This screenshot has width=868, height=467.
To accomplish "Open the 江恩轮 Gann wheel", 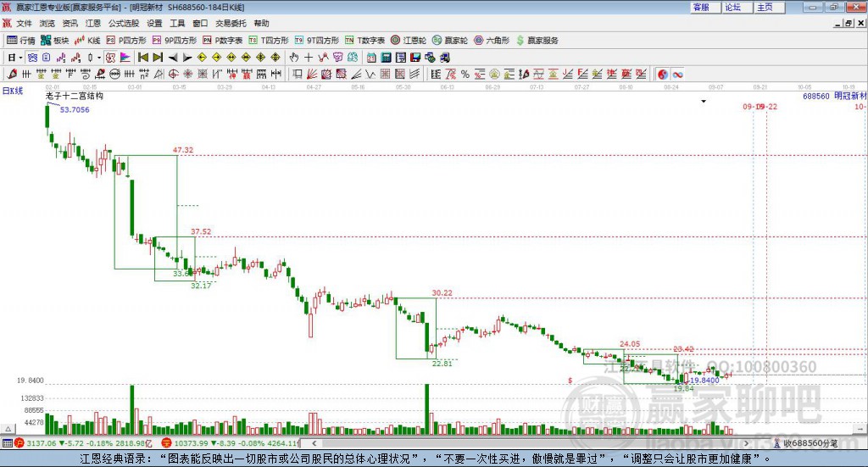I will [409, 41].
